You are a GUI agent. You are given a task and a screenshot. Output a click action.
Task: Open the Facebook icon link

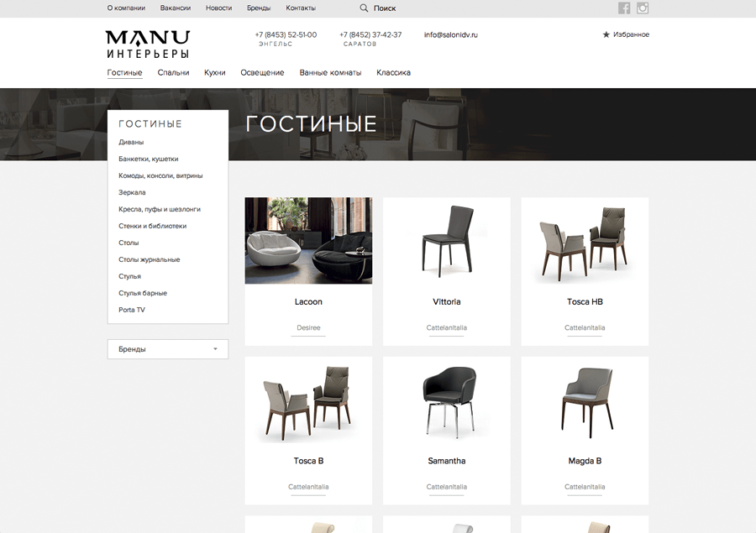pos(624,8)
